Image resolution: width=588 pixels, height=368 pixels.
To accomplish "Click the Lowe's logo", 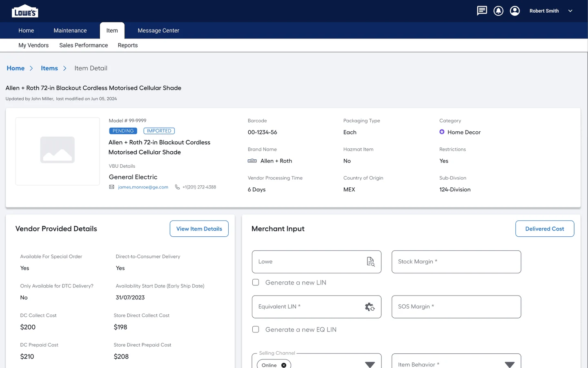I will point(25,11).
